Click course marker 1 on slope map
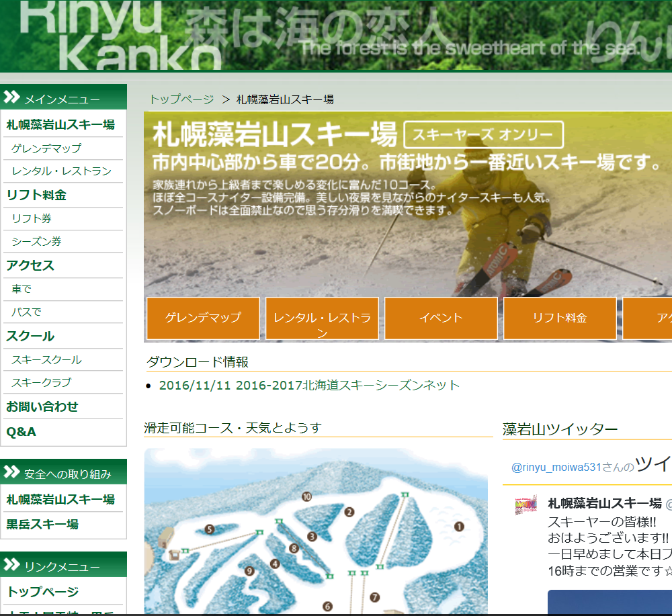Screen dimensions: 672x616 459,527
